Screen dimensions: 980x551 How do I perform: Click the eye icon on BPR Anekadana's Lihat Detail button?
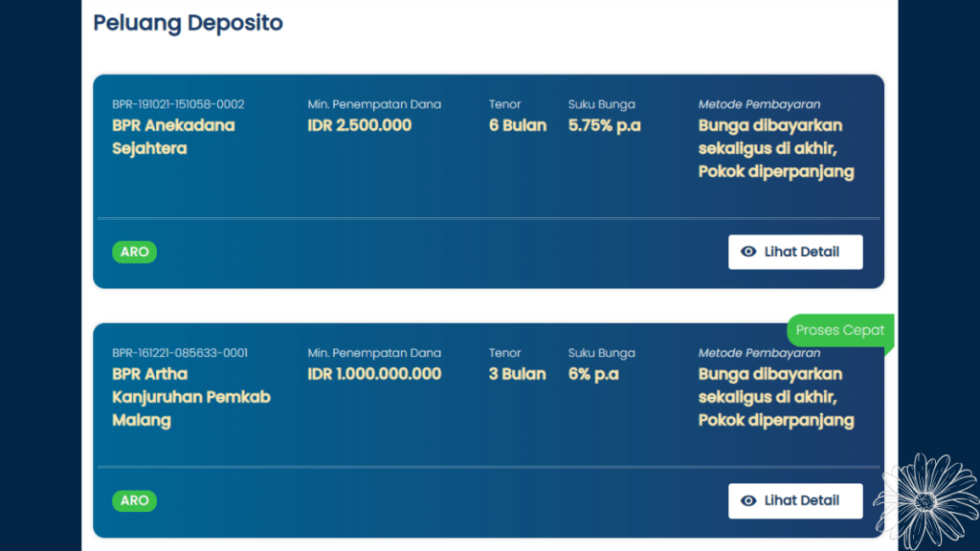point(749,252)
